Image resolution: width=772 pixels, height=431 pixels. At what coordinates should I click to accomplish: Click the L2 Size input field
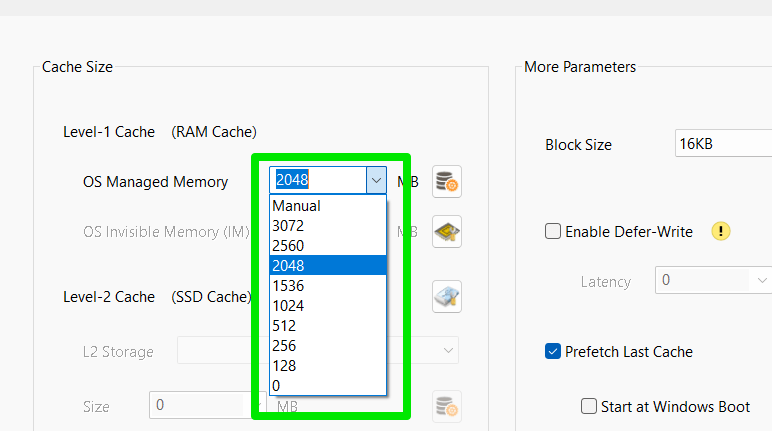(x=195, y=406)
